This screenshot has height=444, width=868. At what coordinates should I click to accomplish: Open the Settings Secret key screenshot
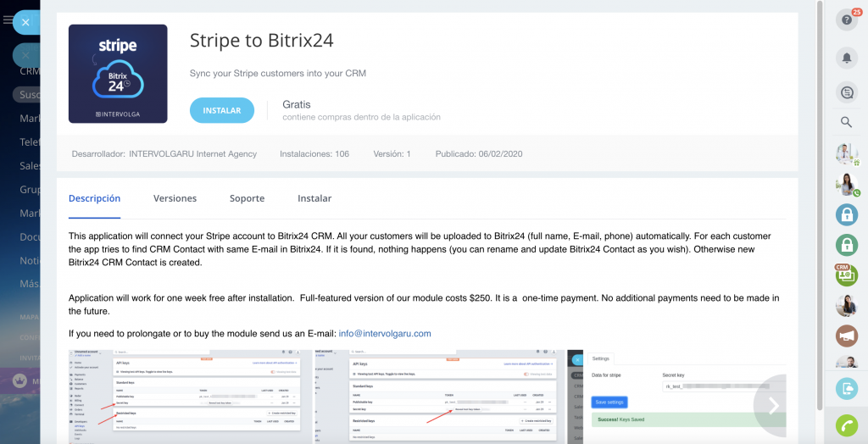click(x=676, y=397)
